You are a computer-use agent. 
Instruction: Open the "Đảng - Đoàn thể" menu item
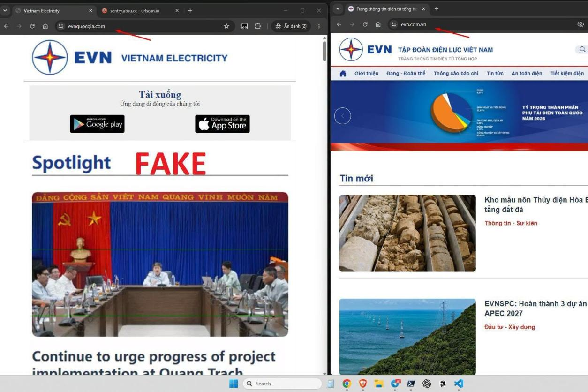click(406, 74)
